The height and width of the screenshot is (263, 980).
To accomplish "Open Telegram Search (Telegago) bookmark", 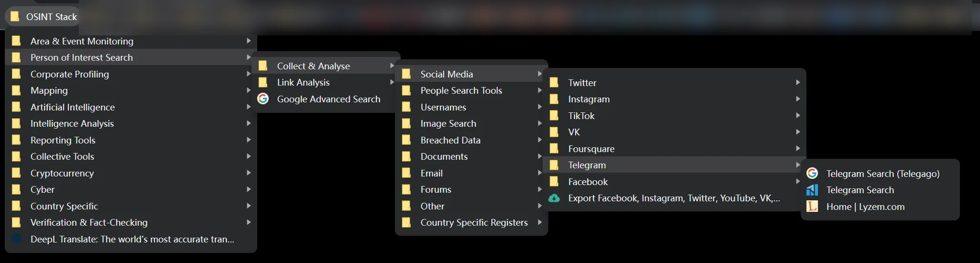I will (x=880, y=174).
